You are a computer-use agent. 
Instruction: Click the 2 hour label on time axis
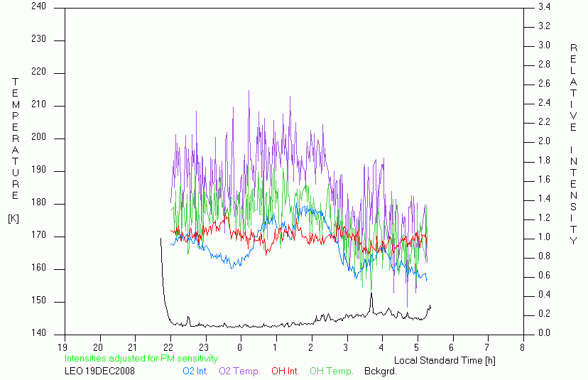coord(310,348)
